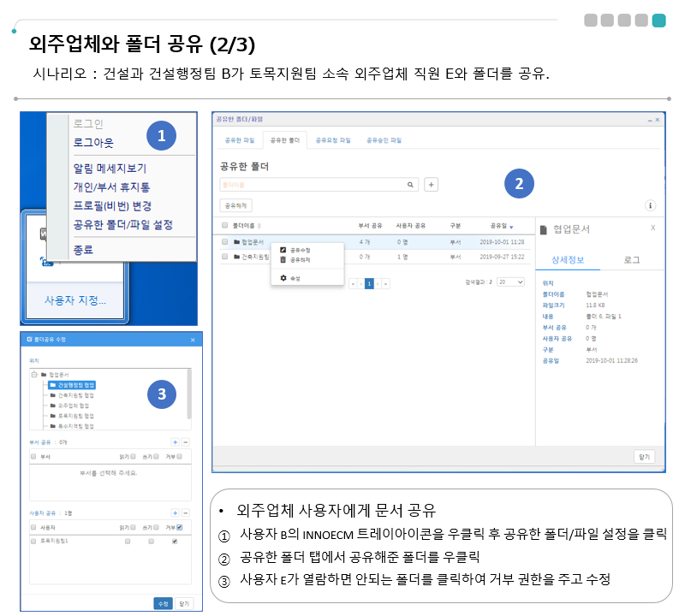Click the folder tree vertical scrollbar
685x616 pixels.
point(188,394)
